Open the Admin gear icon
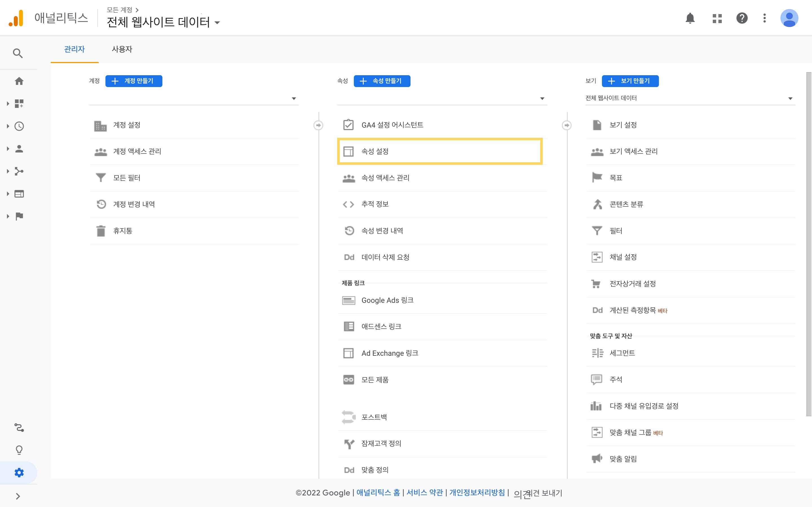 coord(19,472)
